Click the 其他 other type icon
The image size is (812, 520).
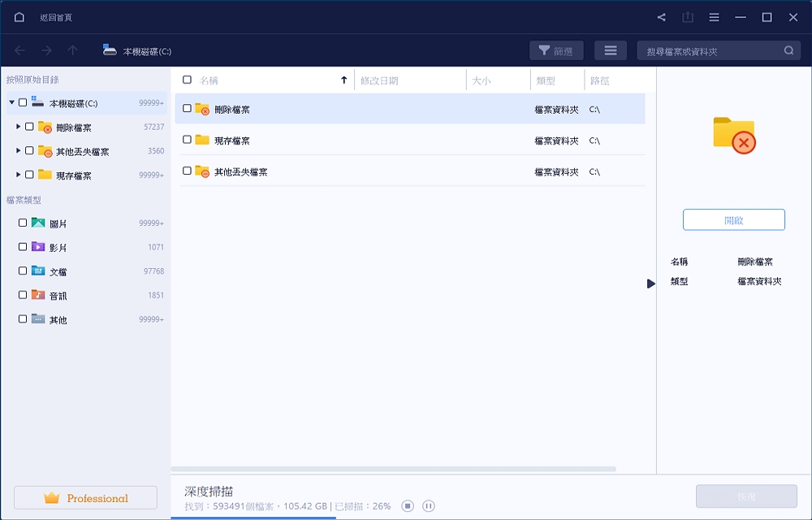38,318
